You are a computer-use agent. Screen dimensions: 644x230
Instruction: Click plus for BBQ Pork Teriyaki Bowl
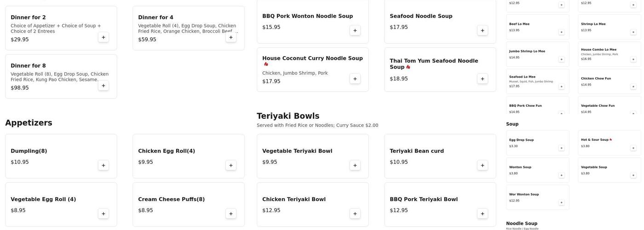pos(483,214)
